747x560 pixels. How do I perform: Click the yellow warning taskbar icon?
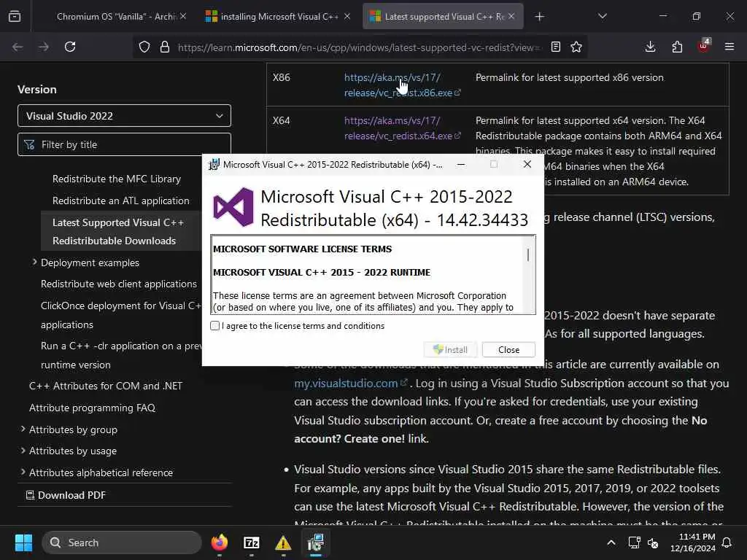pyautogui.click(x=283, y=542)
